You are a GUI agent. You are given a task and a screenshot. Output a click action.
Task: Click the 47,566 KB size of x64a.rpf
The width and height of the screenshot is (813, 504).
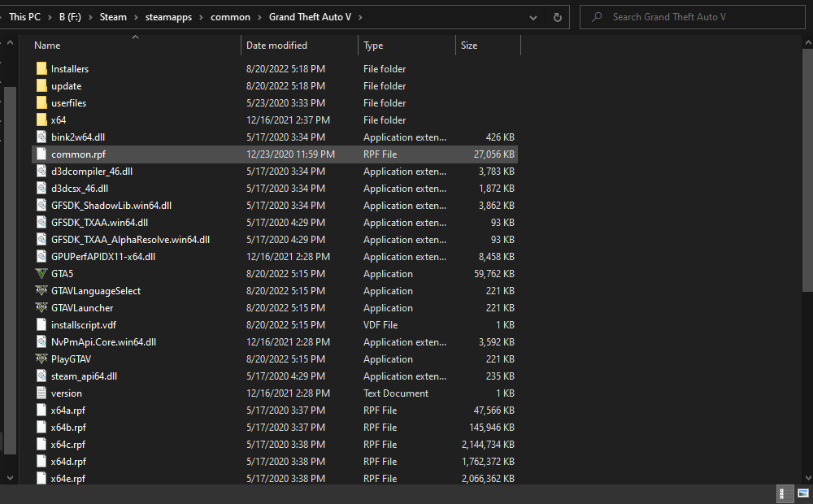click(x=494, y=411)
